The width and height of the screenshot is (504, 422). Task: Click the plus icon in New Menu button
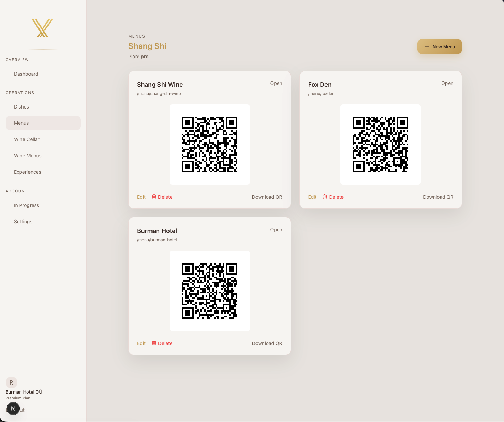coord(427,46)
